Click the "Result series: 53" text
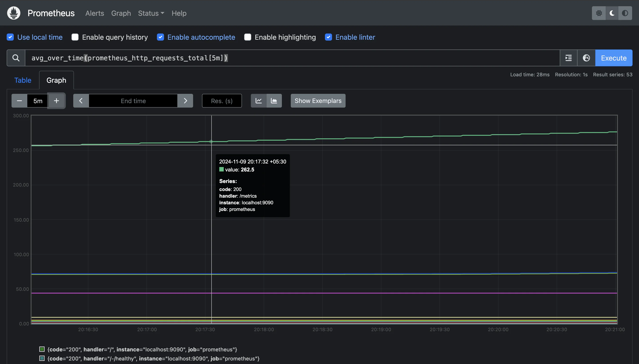Viewport: 639px width, 364px height. pyautogui.click(x=613, y=75)
